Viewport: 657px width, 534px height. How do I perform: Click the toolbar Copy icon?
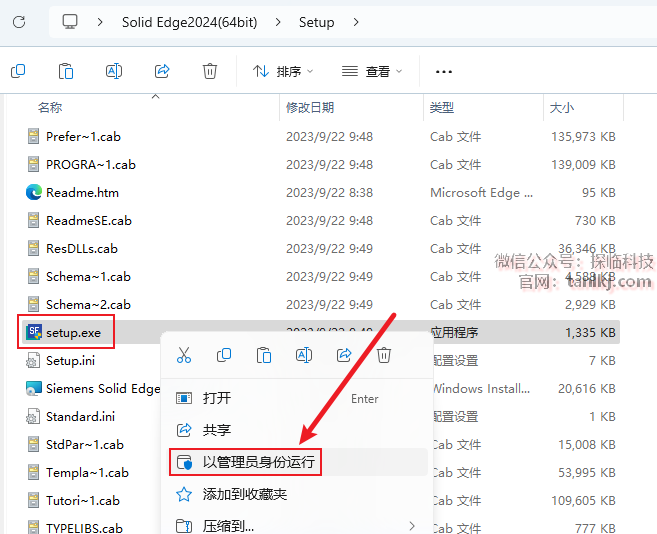click(x=18, y=71)
